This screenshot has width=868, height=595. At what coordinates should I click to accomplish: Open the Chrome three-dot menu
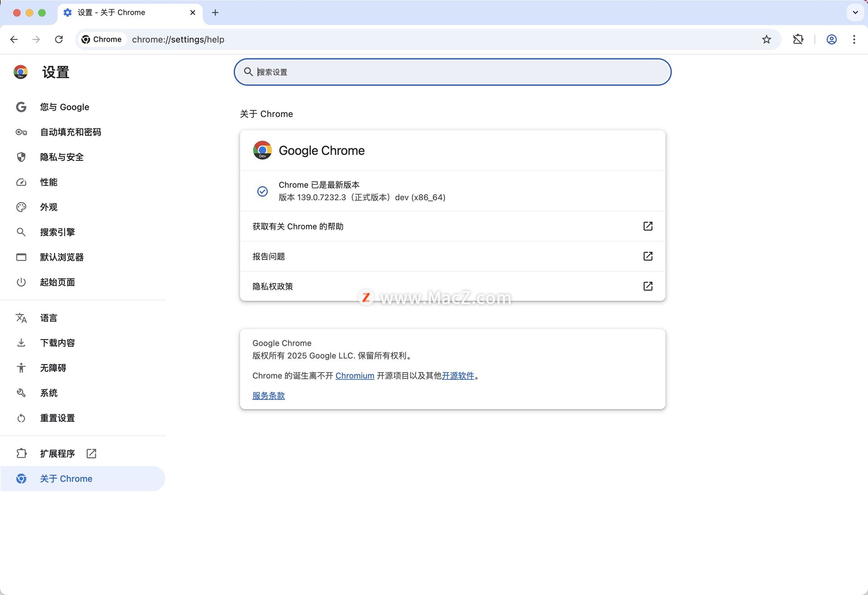coord(854,39)
